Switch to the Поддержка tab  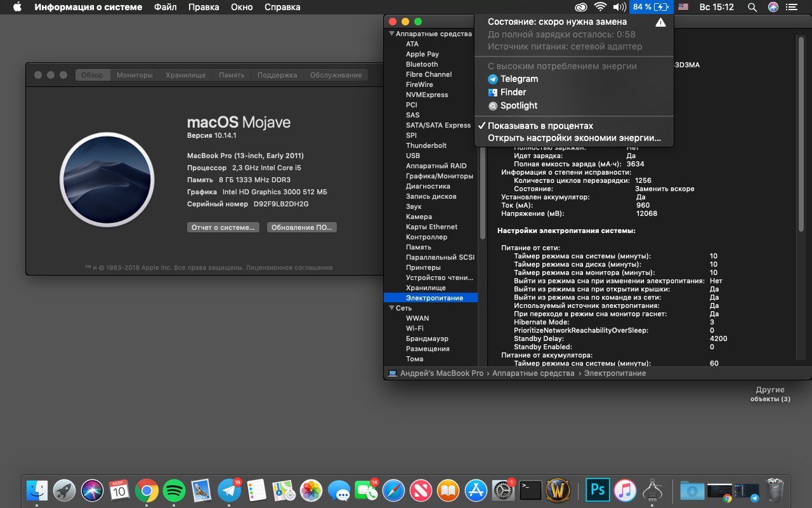277,75
